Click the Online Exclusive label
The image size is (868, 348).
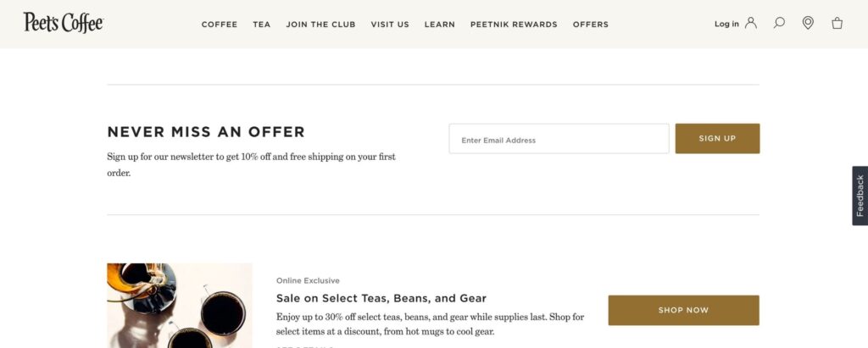pyautogui.click(x=308, y=280)
